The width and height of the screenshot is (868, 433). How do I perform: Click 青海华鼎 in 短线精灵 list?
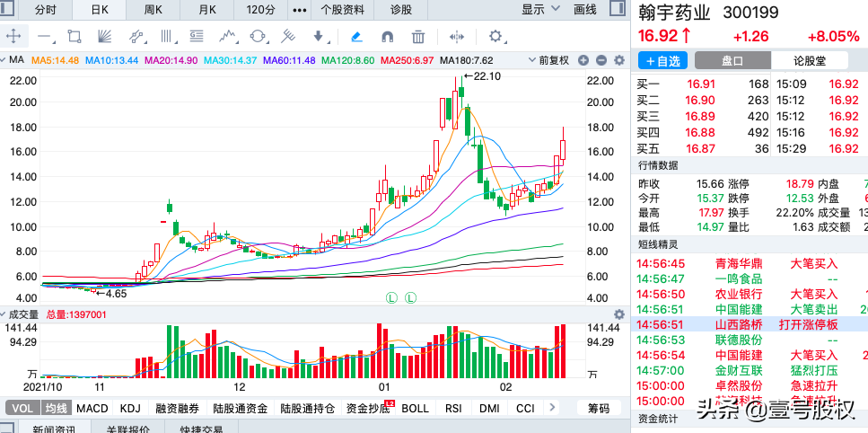coord(739,263)
